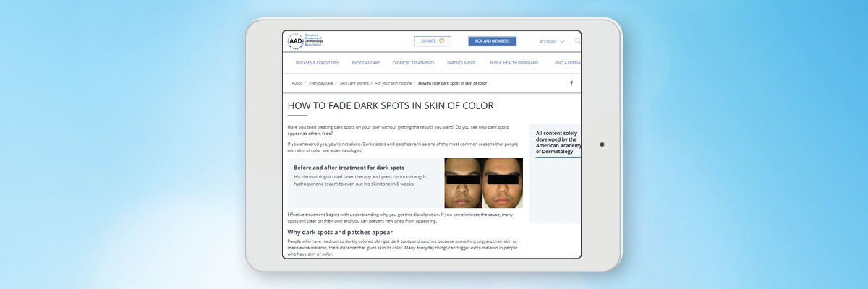Expand the Account dropdown chevron
868x289 pixels.
tap(562, 42)
